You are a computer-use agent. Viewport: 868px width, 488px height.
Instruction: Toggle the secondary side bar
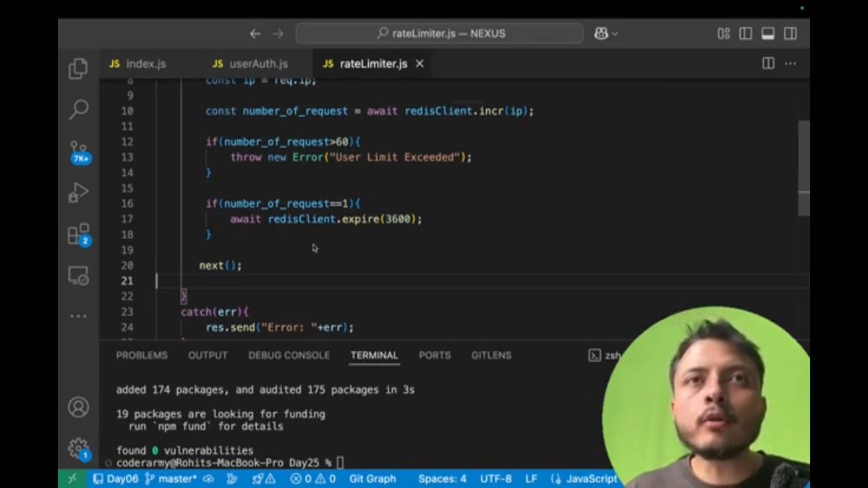pyautogui.click(x=791, y=33)
